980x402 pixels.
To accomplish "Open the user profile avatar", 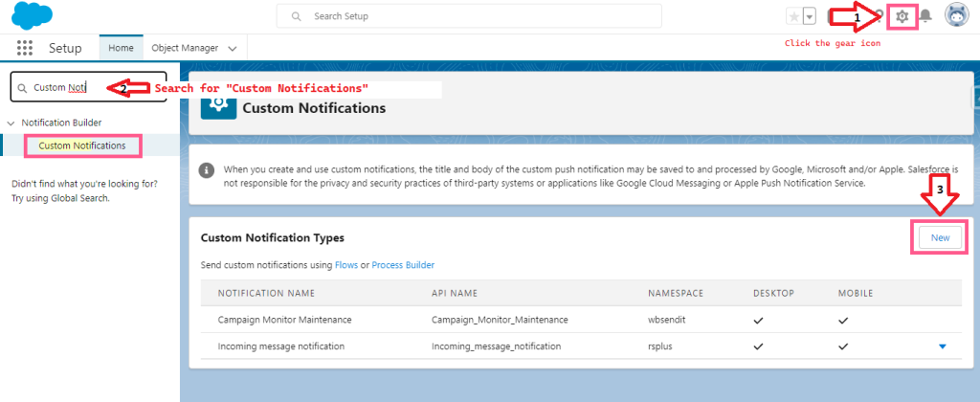I will click(x=955, y=16).
